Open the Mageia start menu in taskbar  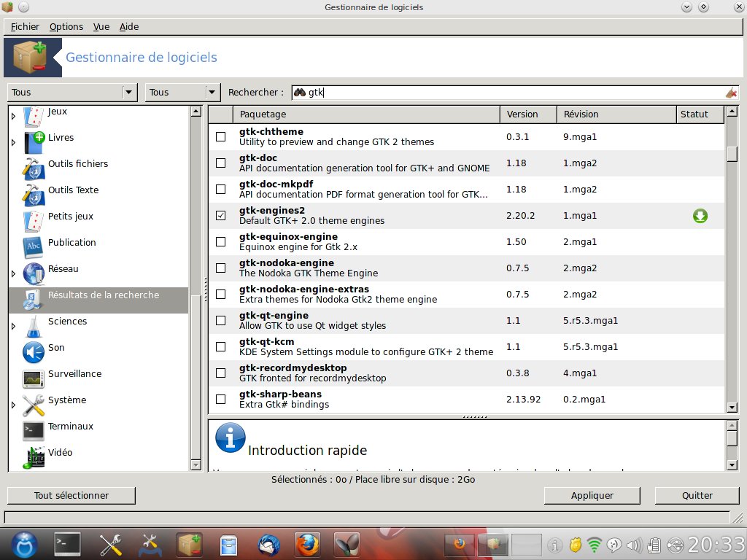(x=25, y=544)
